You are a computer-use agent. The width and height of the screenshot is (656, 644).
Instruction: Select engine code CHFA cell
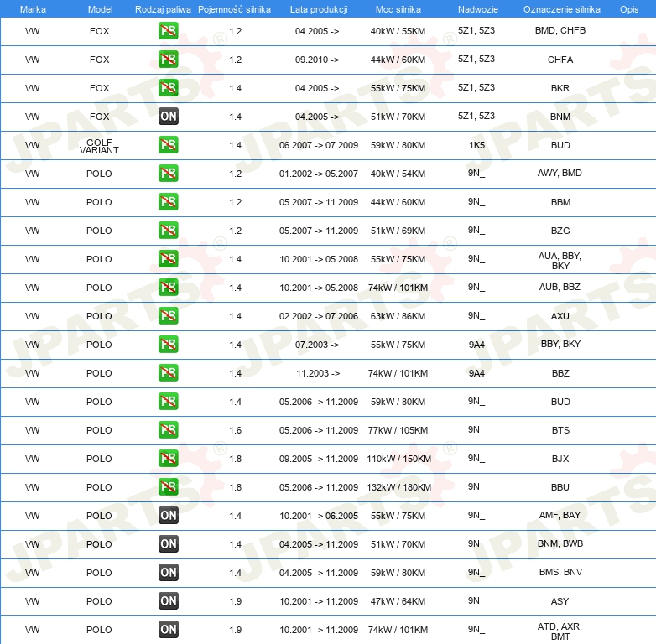[x=560, y=60]
